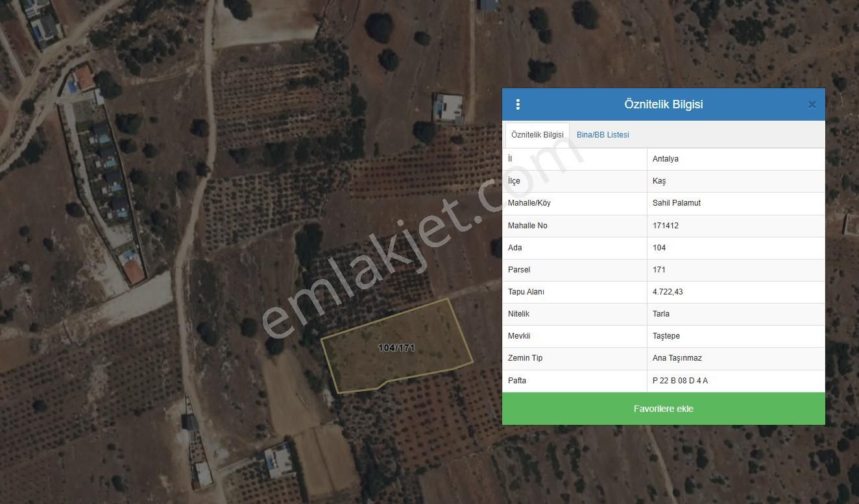Select the Tapu Alanı value 4.722,43
The height and width of the screenshot is (504, 859).
[668, 292]
